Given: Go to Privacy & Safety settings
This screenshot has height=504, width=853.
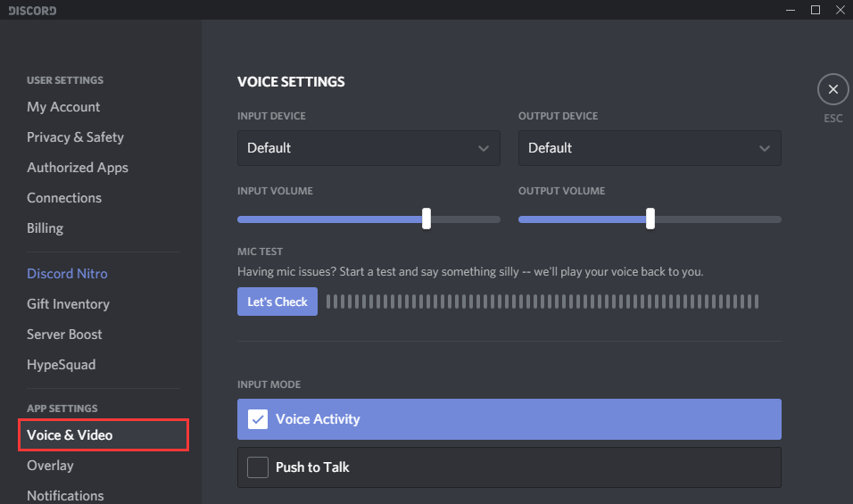Looking at the screenshot, I should point(75,137).
